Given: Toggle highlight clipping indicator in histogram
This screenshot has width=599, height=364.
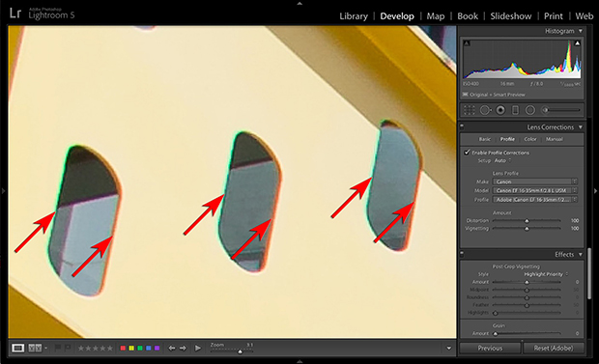Looking at the screenshot, I should [x=577, y=43].
